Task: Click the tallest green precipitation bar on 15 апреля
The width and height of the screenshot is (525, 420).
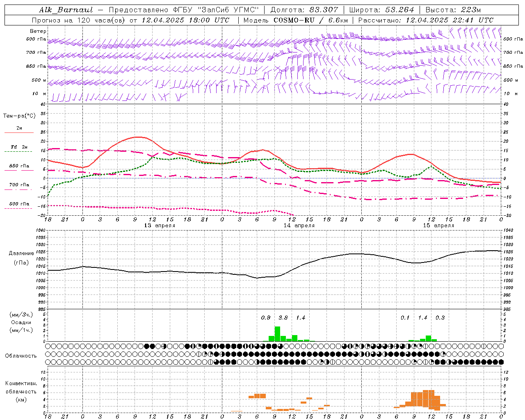Action: (428, 338)
